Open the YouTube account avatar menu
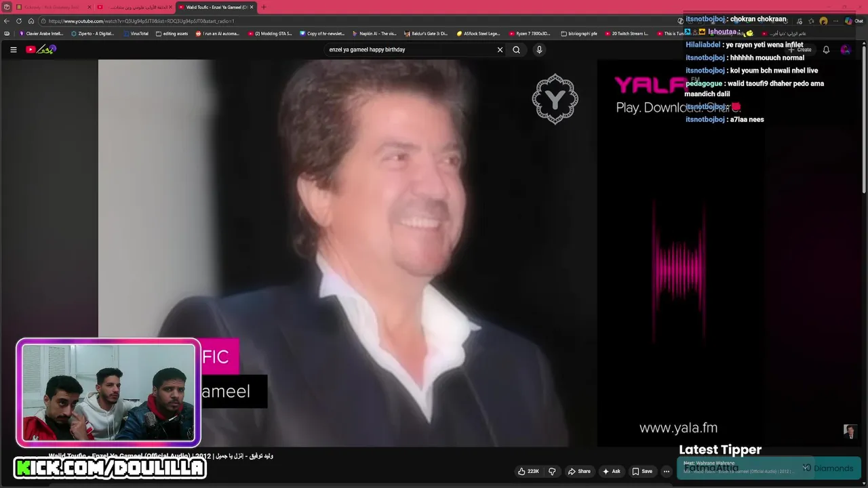The image size is (868, 488). pyautogui.click(x=845, y=49)
